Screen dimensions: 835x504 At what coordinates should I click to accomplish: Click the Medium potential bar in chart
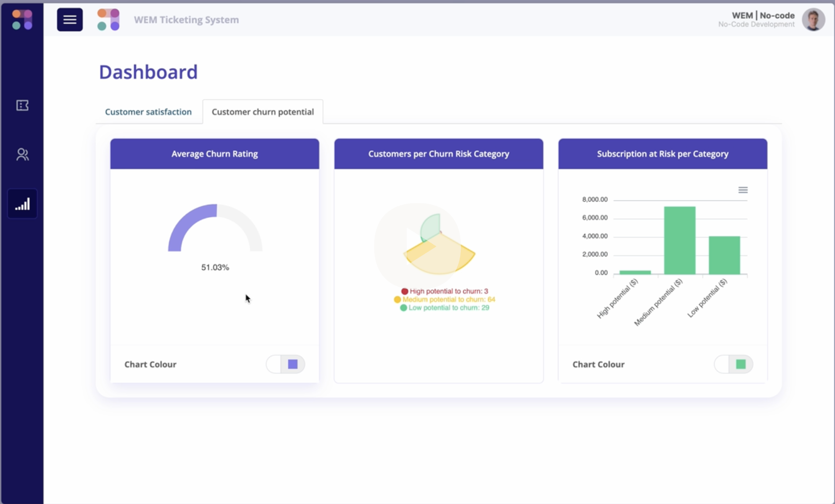coord(679,240)
